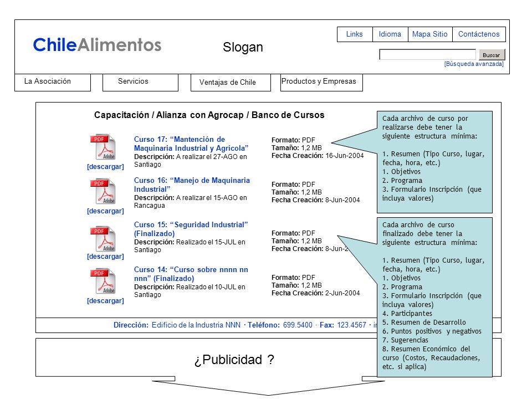This screenshot has width=532, height=399.
Task: Click the breadcrumb heading Capacitación / Alianza con Agrocap
Action: tap(209, 115)
